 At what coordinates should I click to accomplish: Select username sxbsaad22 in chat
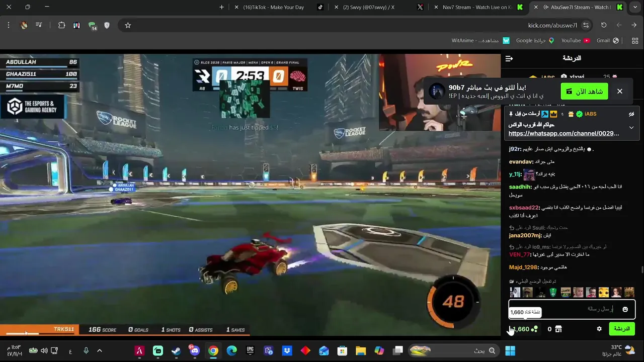[x=524, y=207]
